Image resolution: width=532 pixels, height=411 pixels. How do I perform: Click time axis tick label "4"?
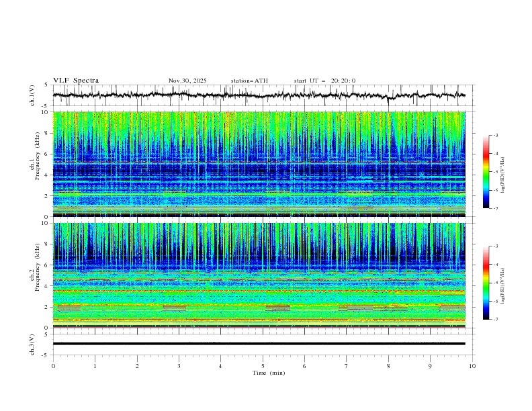pyautogui.click(x=220, y=366)
